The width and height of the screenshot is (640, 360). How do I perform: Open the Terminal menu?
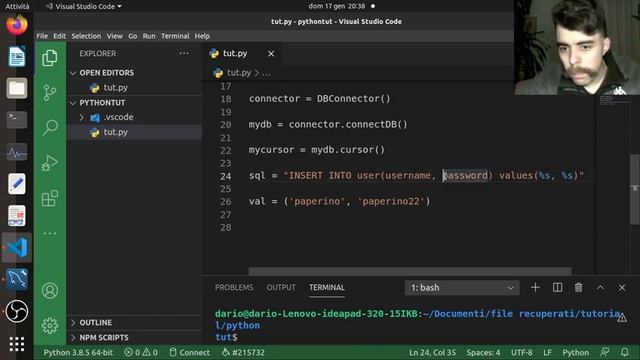175,36
